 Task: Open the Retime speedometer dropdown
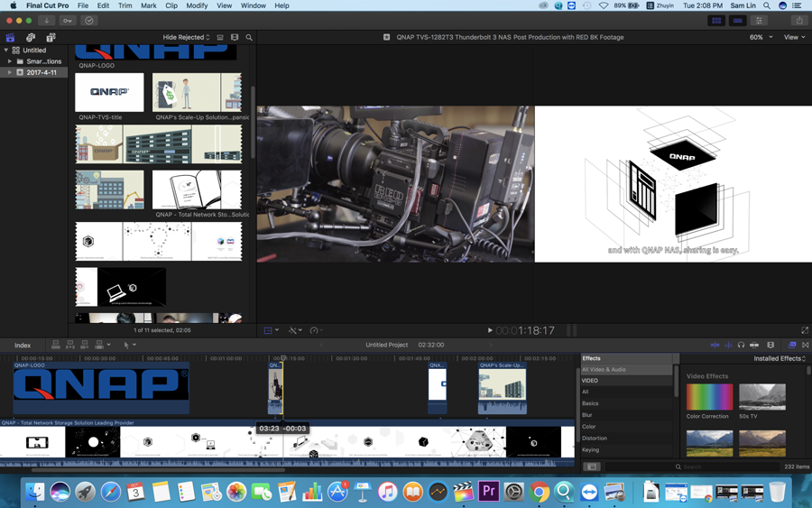(x=316, y=330)
